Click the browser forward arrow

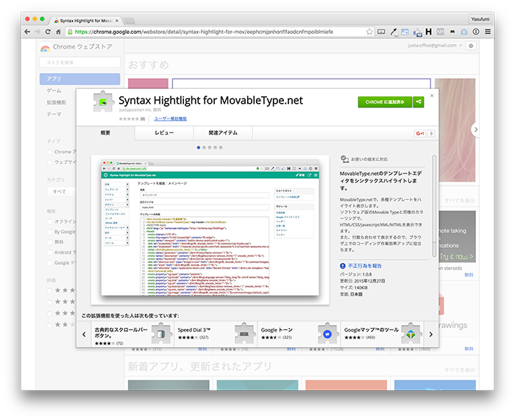coord(38,32)
